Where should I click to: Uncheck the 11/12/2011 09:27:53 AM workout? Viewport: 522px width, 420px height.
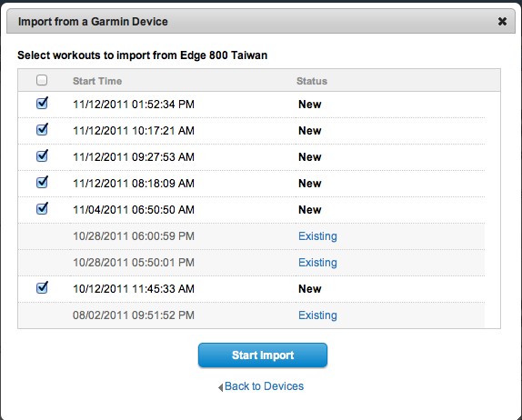pyautogui.click(x=42, y=155)
